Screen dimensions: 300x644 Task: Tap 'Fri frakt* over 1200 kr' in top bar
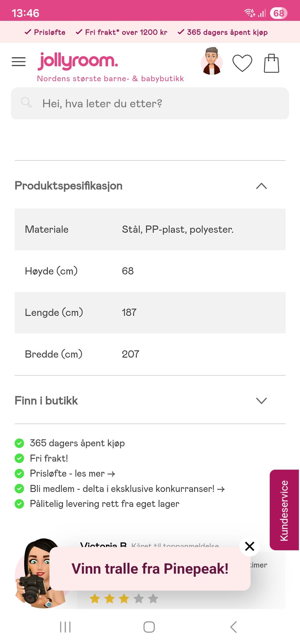(122, 32)
